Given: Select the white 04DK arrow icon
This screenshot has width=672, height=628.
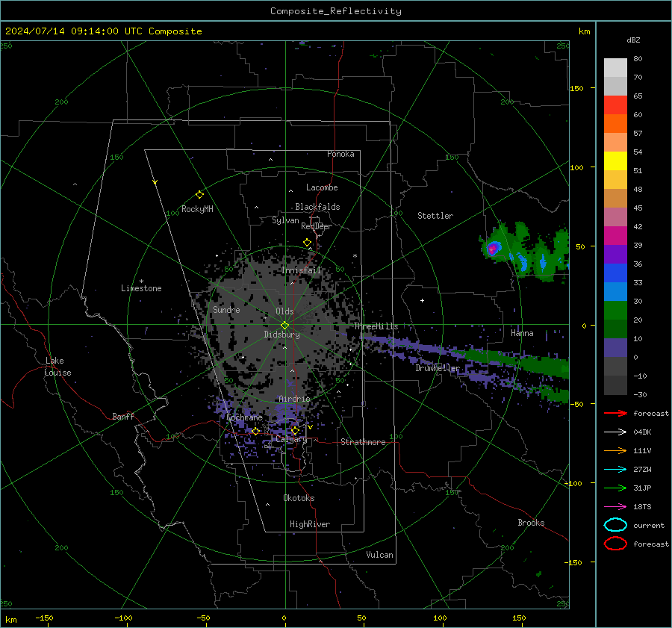Looking at the screenshot, I should tap(615, 432).
